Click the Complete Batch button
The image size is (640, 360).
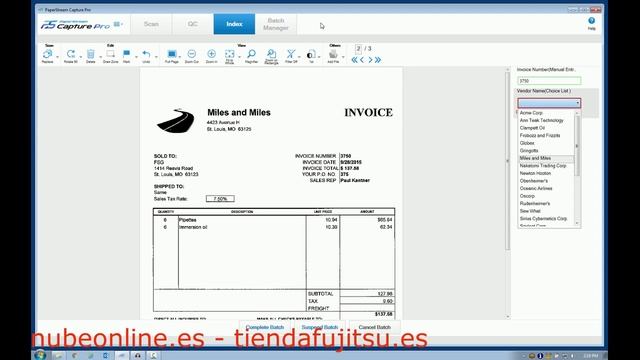click(264, 327)
